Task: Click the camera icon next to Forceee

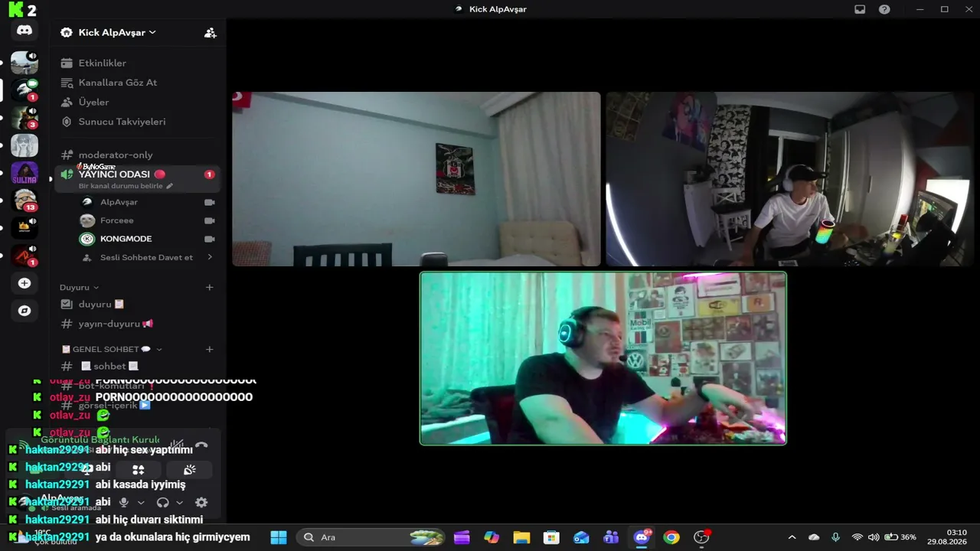Action: [209, 220]
